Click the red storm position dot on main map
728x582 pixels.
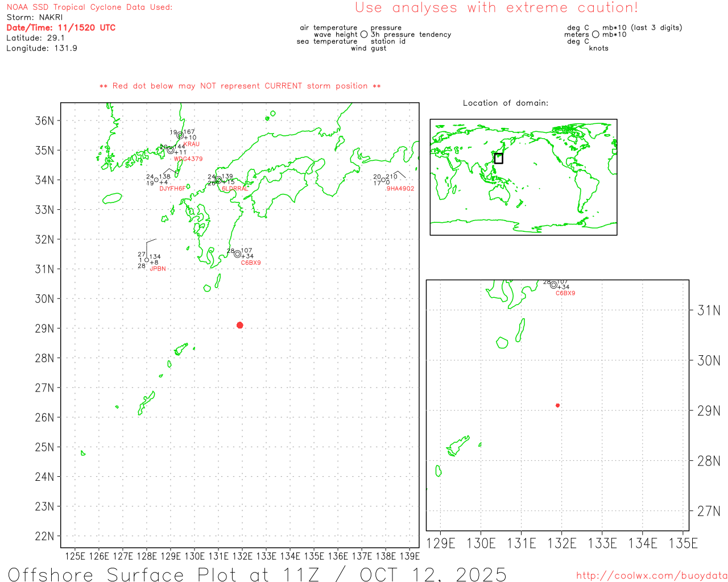click(x=239, y=325)
